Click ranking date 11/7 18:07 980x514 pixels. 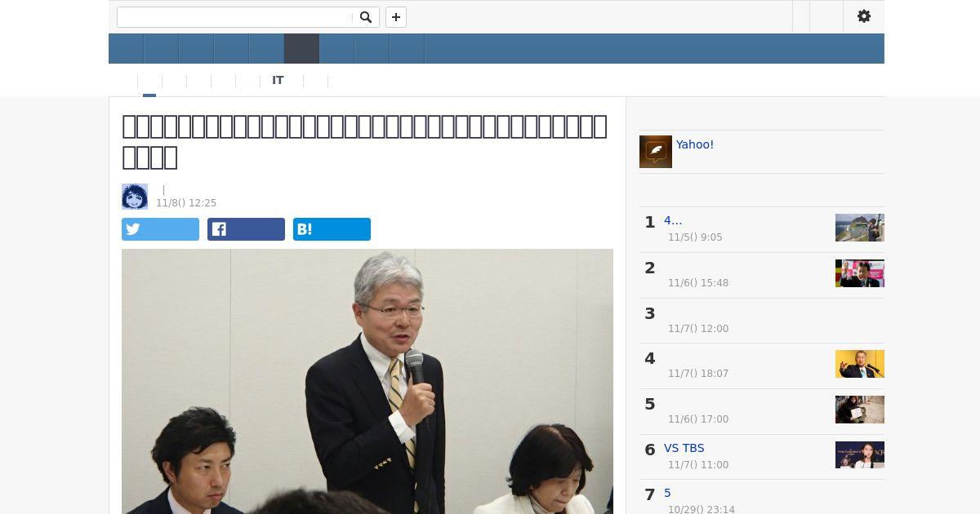698,374
